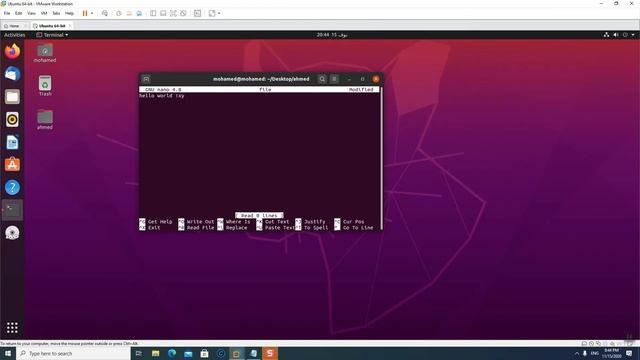Show hidden Windows tray icons
Image resolution: width=640 pixels, height=360 pixels.
[x=577, y=353]
